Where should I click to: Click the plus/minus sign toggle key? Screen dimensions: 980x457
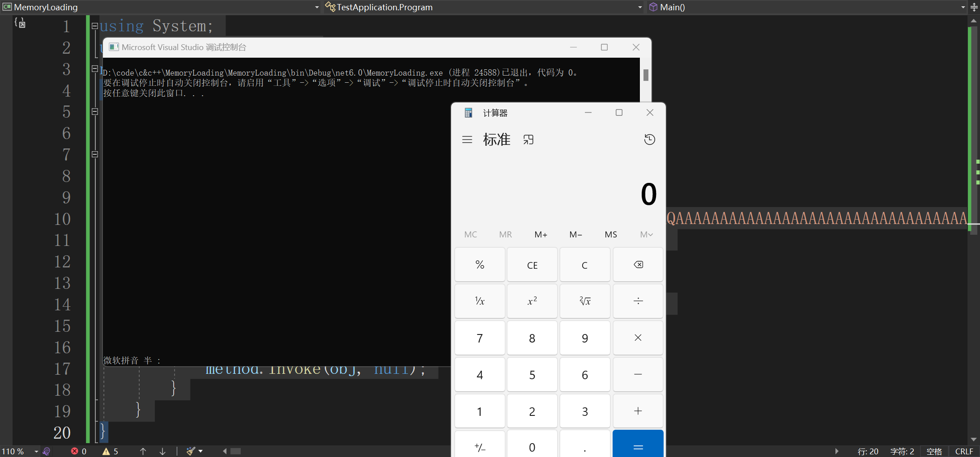(x=480, y=444)
